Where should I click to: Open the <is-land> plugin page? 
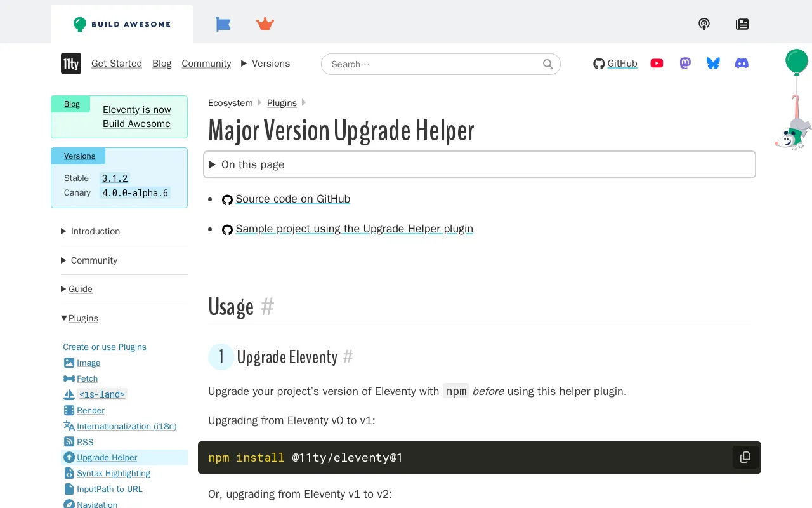102,394
